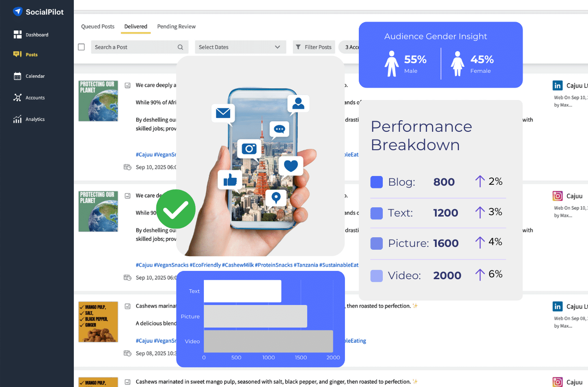Tick the select-all posts checkbox

[x=82, y=47]
